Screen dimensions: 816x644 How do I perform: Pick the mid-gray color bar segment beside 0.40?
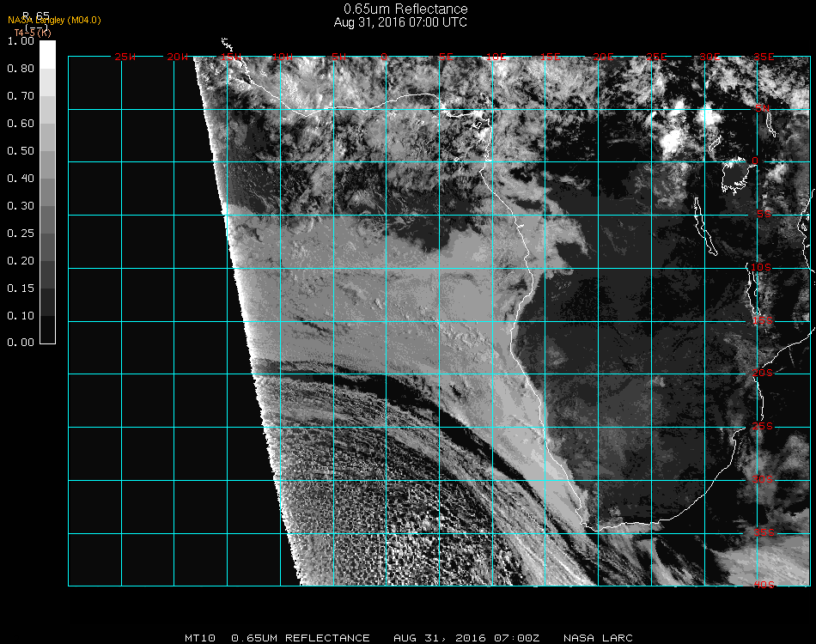click(47, 192)
